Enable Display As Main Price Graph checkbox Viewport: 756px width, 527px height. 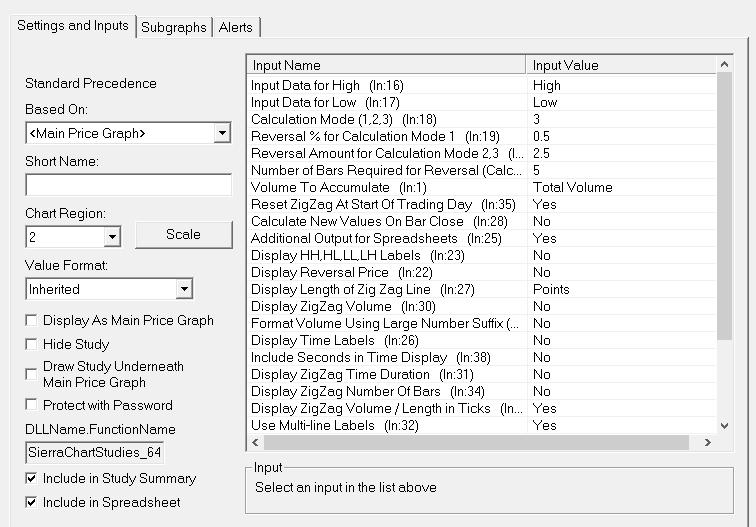coord(31,320)
